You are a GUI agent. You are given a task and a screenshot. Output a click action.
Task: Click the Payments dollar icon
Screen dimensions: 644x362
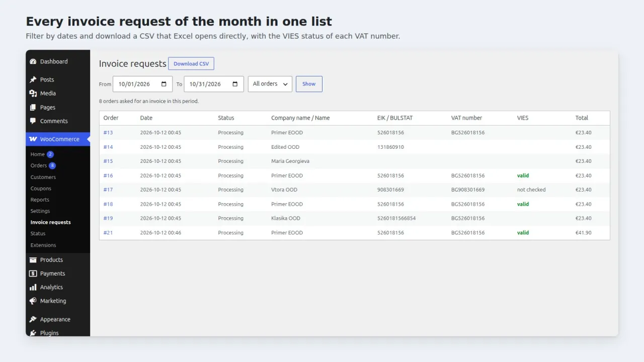click(33, 274)
